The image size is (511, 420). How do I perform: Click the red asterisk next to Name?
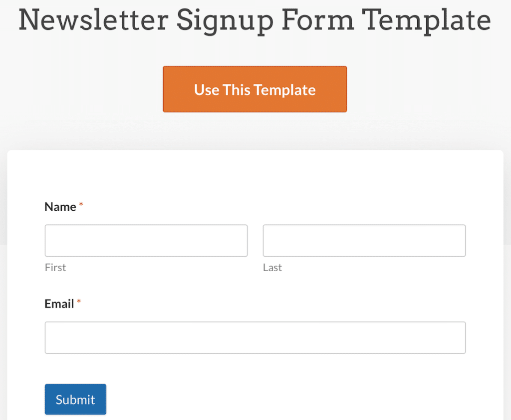[81, 204]
